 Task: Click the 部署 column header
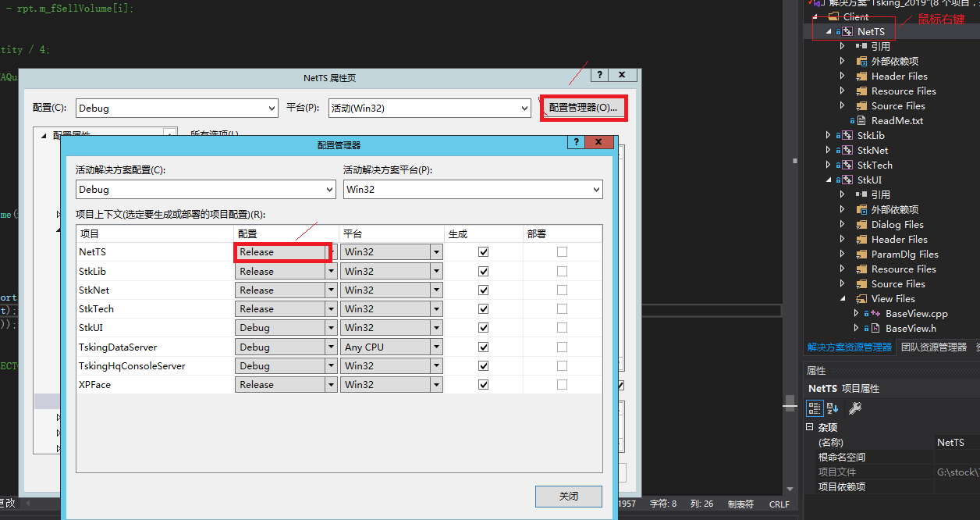(x=562, y=233)
